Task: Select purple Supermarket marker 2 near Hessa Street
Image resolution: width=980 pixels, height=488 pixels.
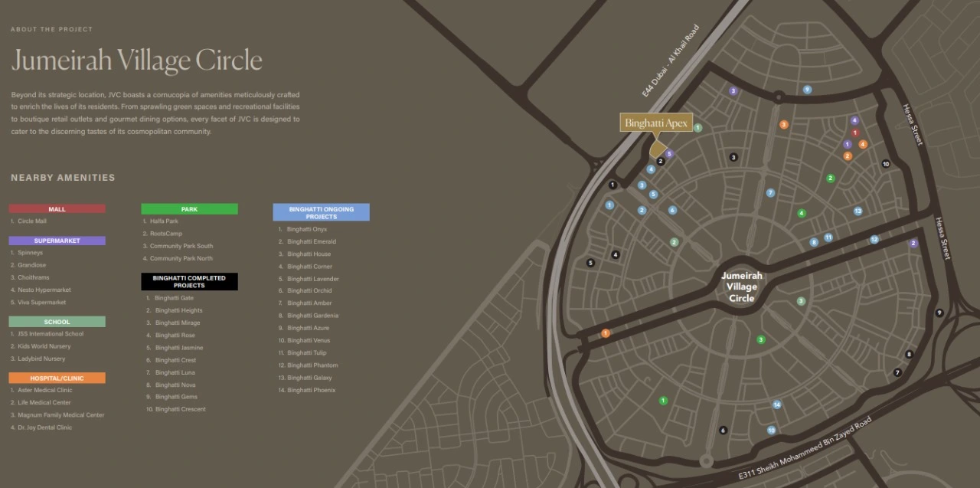Action: click(913, 243)
